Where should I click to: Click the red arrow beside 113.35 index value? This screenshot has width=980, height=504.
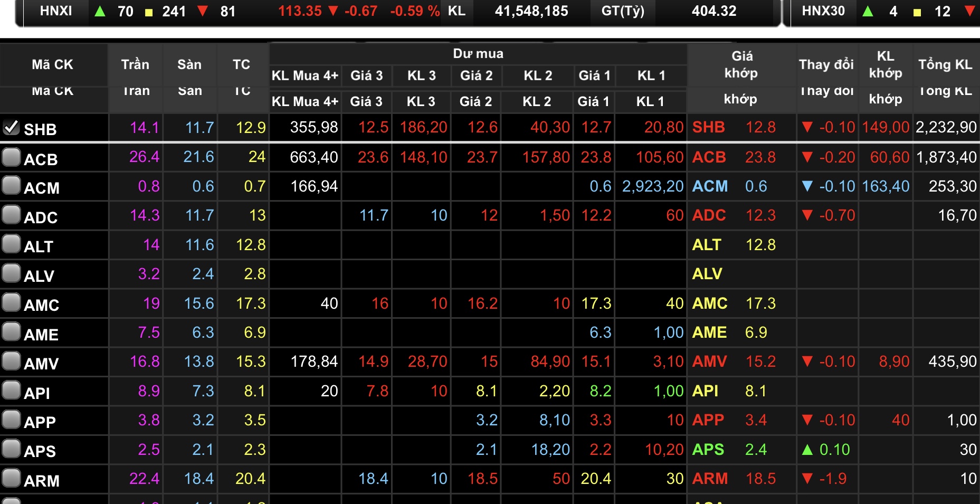[x=333, y=11]
